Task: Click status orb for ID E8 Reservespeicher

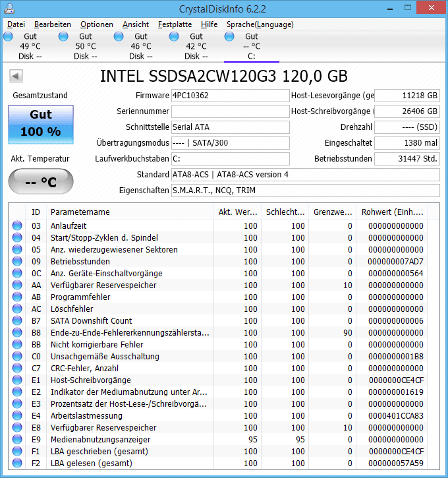Action: [17, 428]
